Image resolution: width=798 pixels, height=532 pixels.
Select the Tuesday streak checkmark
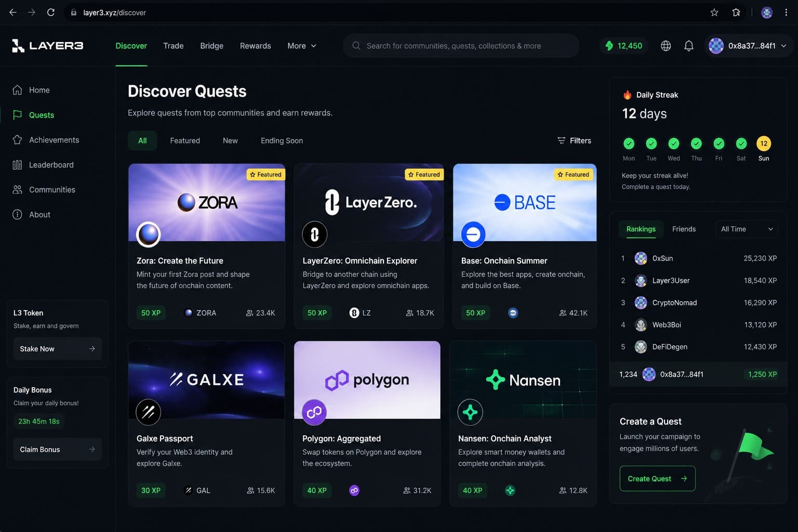[x=651, y=143]
